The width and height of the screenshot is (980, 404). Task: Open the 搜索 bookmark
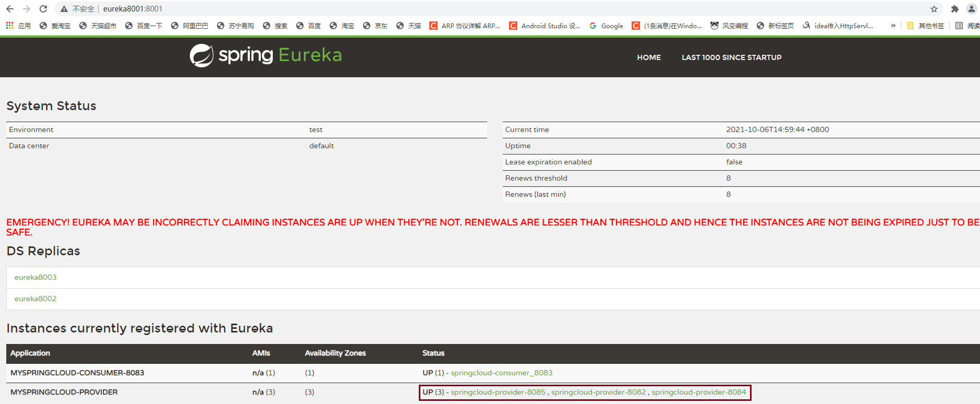click(275, 26)
